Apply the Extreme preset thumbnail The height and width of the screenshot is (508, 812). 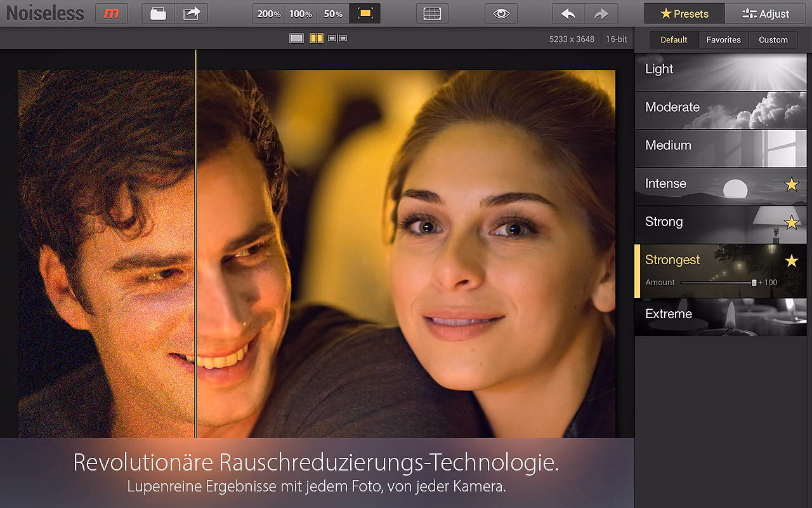[720, 316]
